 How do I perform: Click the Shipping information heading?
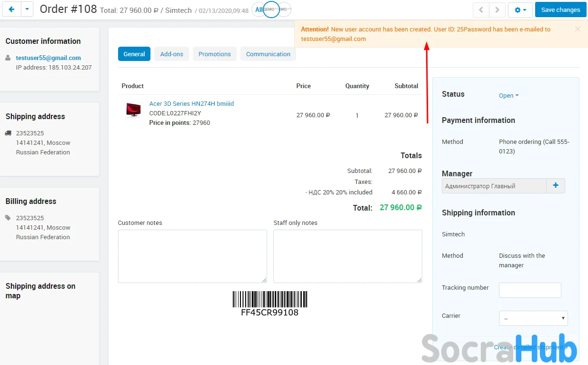point(478,213)
